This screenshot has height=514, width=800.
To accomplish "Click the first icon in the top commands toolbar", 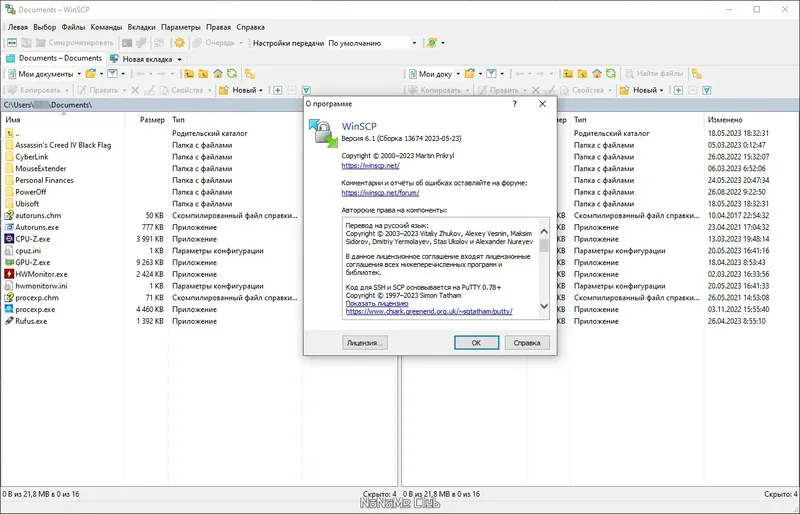I will [12, 43].
